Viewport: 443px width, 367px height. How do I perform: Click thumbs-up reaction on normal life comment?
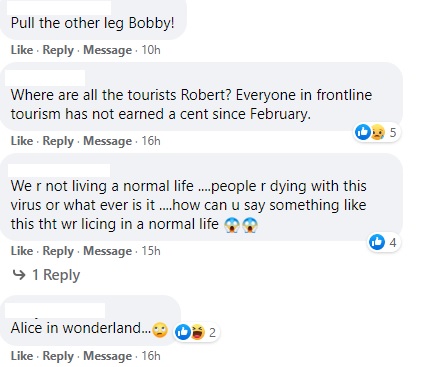click(377, 242)
